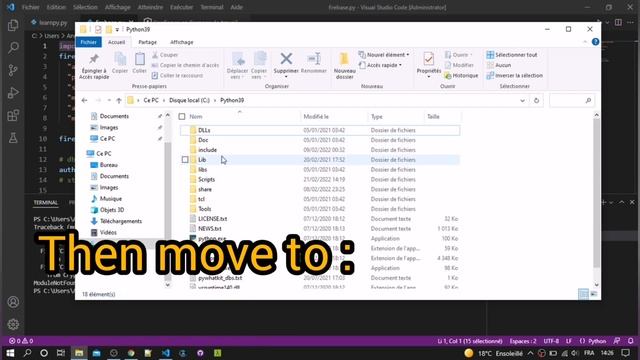Click the Explorer search box
Screen dimensions: 640x360
click(571, 100)
